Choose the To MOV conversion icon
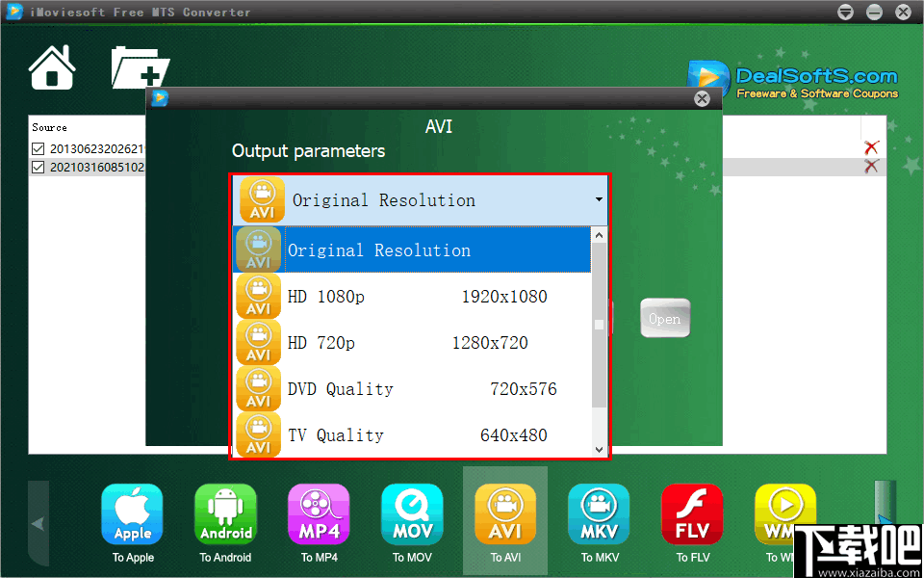The height and width of the screenshot is (578, 924). pyautogui.click(x=412, y=513)
